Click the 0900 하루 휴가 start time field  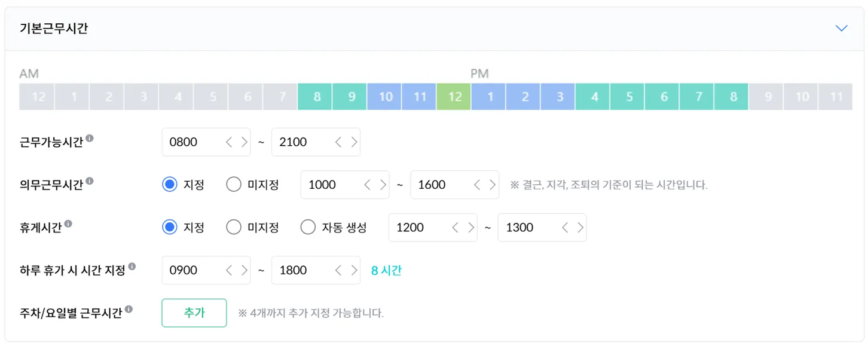pos(191,270)
